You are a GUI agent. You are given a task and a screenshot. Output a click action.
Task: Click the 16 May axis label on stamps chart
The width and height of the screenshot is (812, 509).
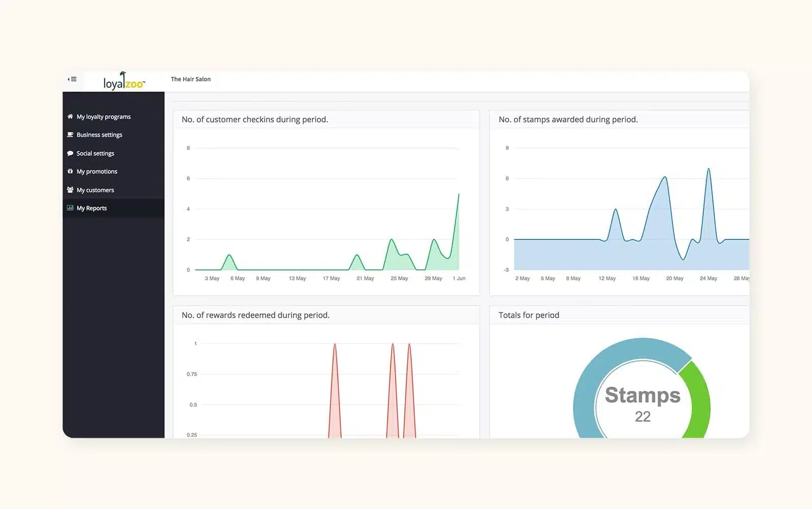(641, 278)
